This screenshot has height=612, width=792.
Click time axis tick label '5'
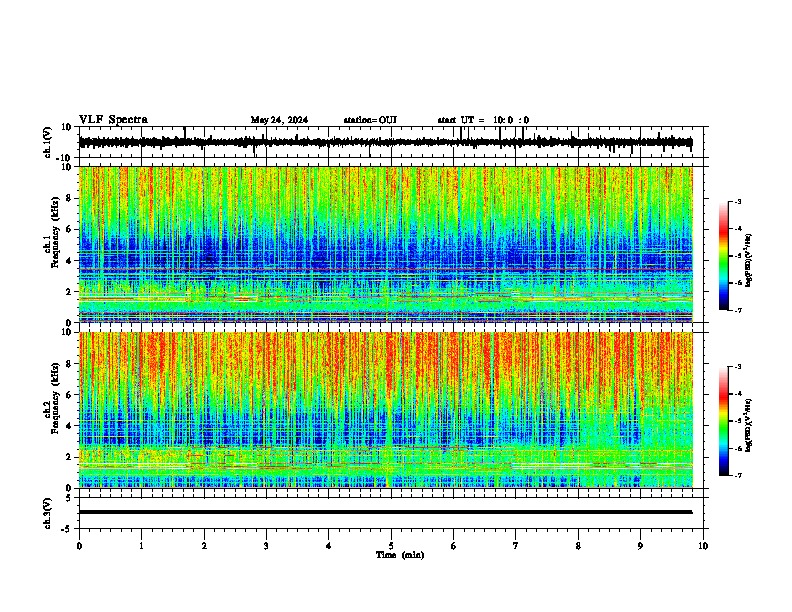391,546
